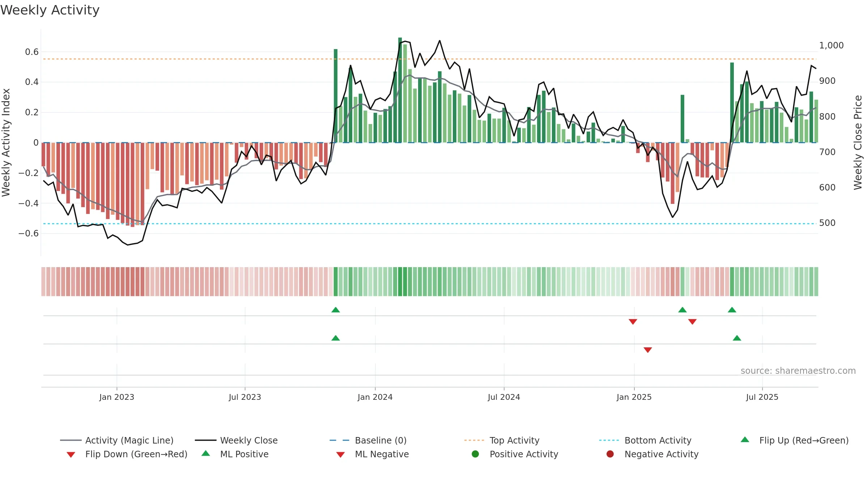
Task: Click the Flip Up green triangle legend icon
Action: coord(745,440)
